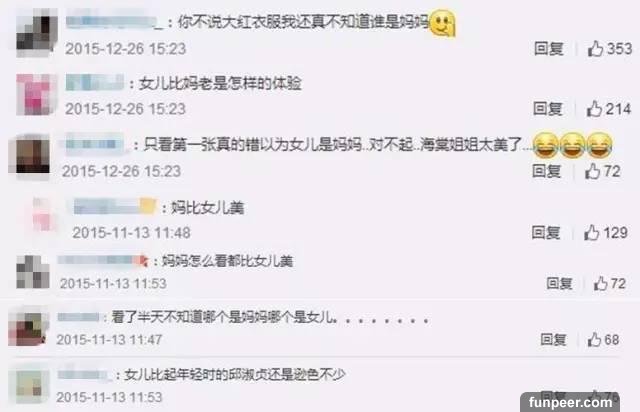
Task: Like the comment with 353 likes
Action: tap(595, 49)
